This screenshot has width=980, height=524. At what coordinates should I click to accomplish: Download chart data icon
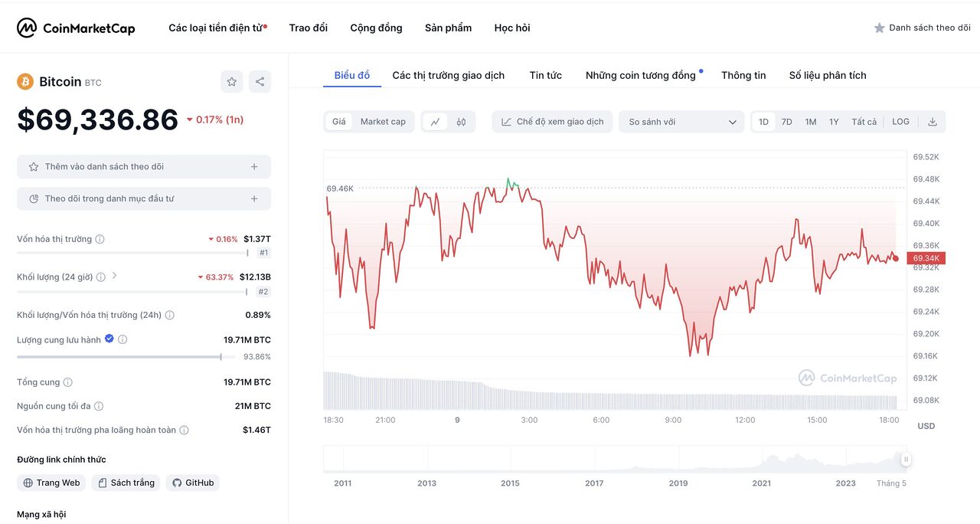point(933,122)
